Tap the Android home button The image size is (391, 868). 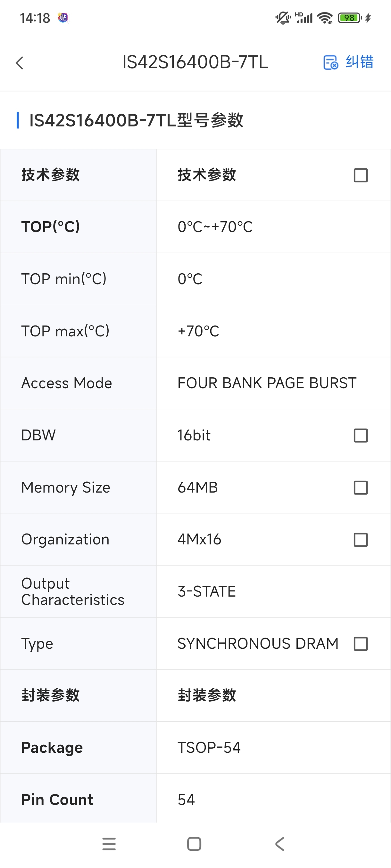click(194, 844)
